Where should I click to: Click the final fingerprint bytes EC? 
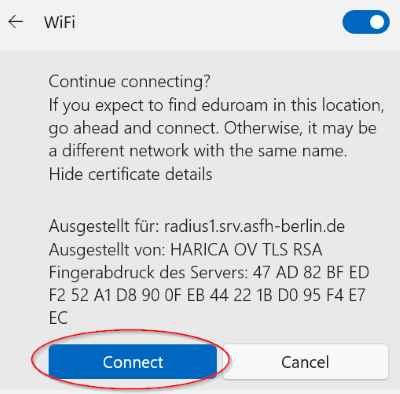click(x=58, y=318)
